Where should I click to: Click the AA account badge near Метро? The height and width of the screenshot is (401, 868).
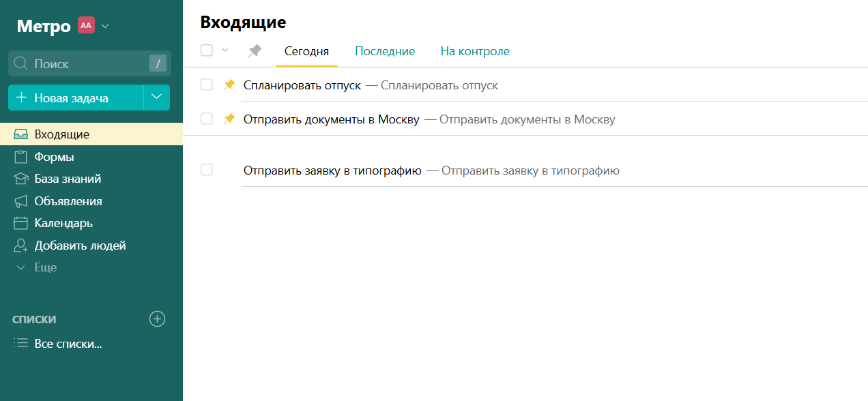[x=85, y=25]
